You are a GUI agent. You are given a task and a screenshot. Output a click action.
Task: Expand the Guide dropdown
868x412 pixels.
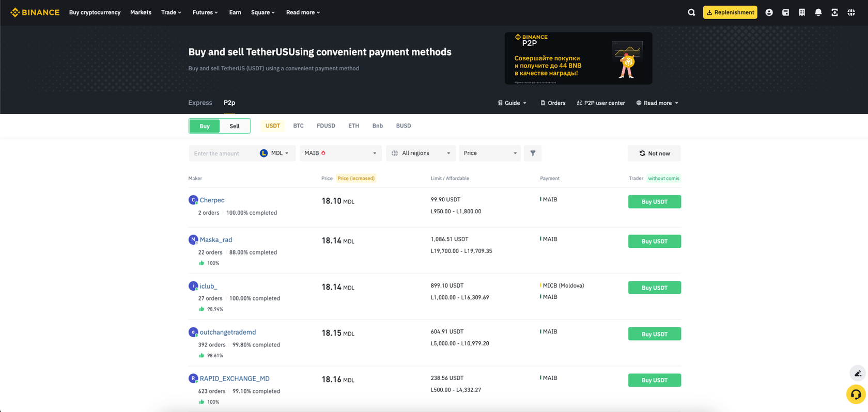[512, 103]
